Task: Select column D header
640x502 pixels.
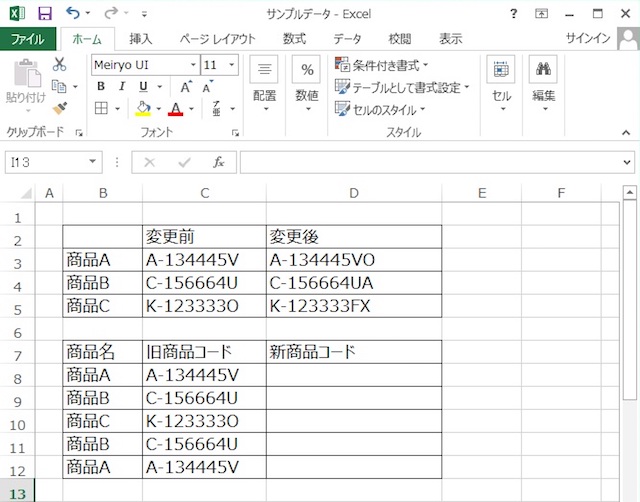Action: click(354, 193)
